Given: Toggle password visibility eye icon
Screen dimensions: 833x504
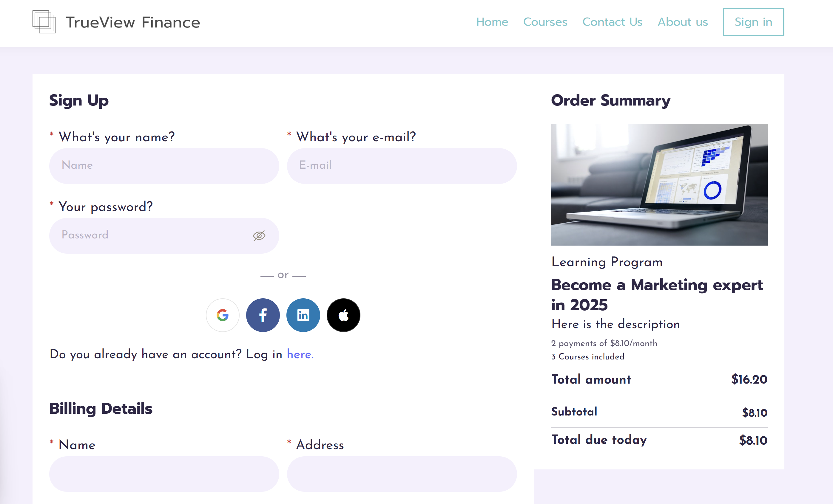Looking at the screenshot, I should (259, 235).
